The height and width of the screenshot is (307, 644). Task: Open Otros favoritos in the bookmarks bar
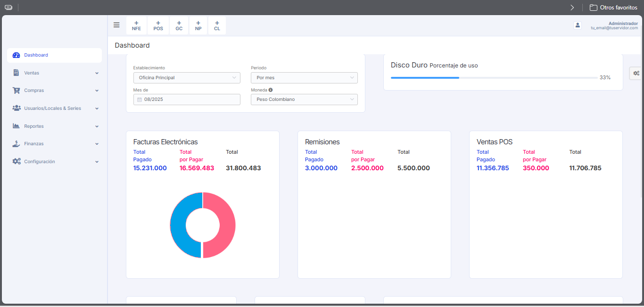[x=613, y=7]
